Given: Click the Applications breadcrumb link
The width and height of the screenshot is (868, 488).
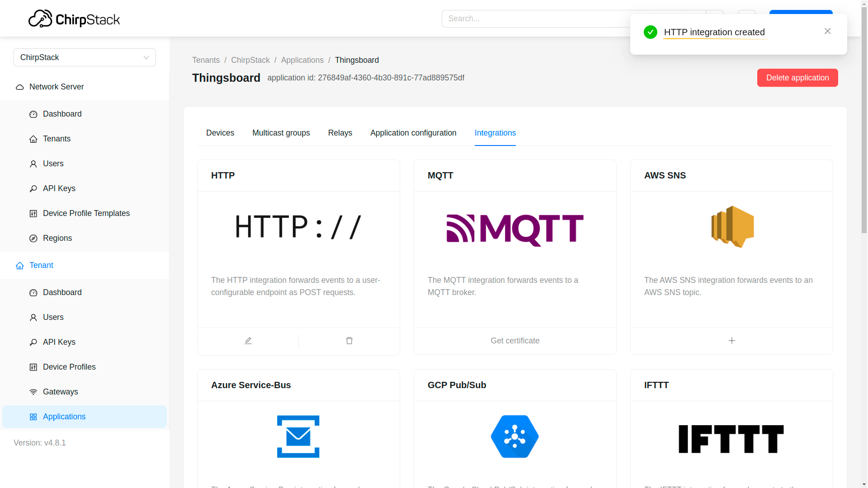Looking at the screenshot, I should click(302, 60).
